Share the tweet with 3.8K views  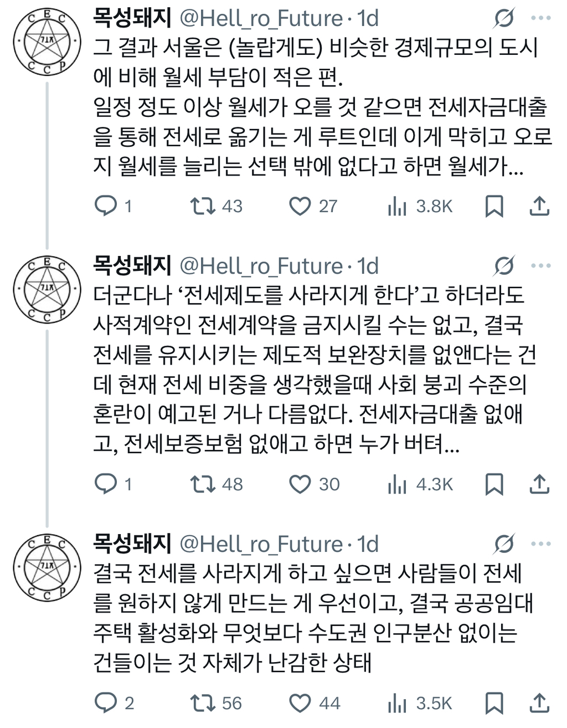(539, 206)
